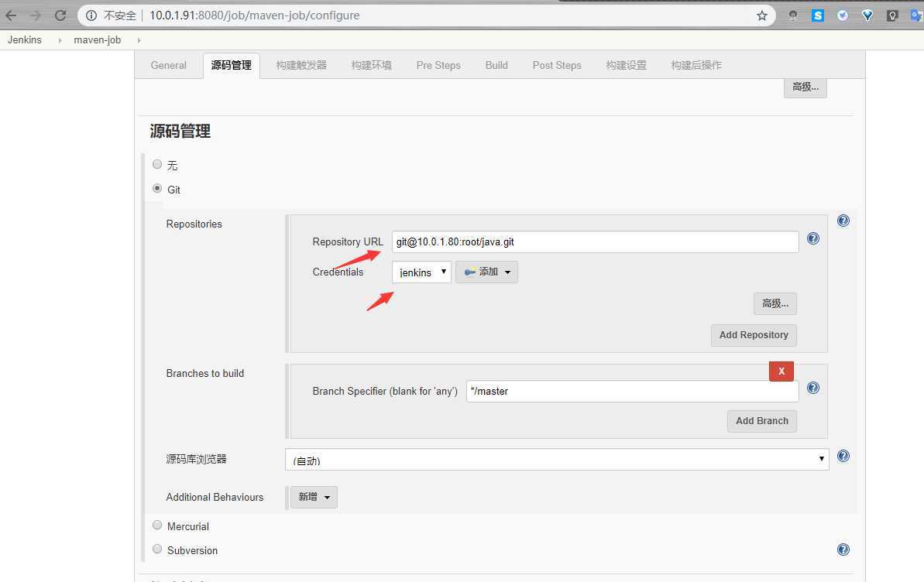The image size is (924, 582).
Task: Click into the Repository URL field
Action: pyautogui.click(x=595, y=242)
